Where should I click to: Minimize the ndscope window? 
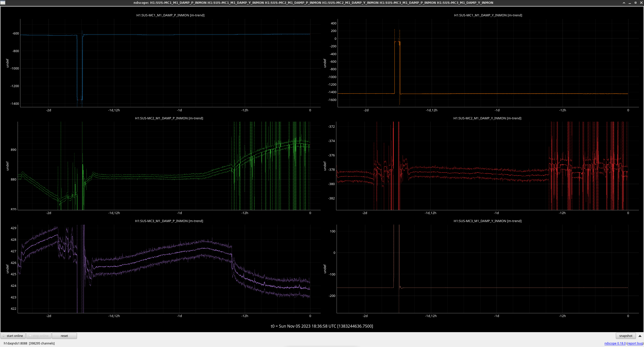630,3
